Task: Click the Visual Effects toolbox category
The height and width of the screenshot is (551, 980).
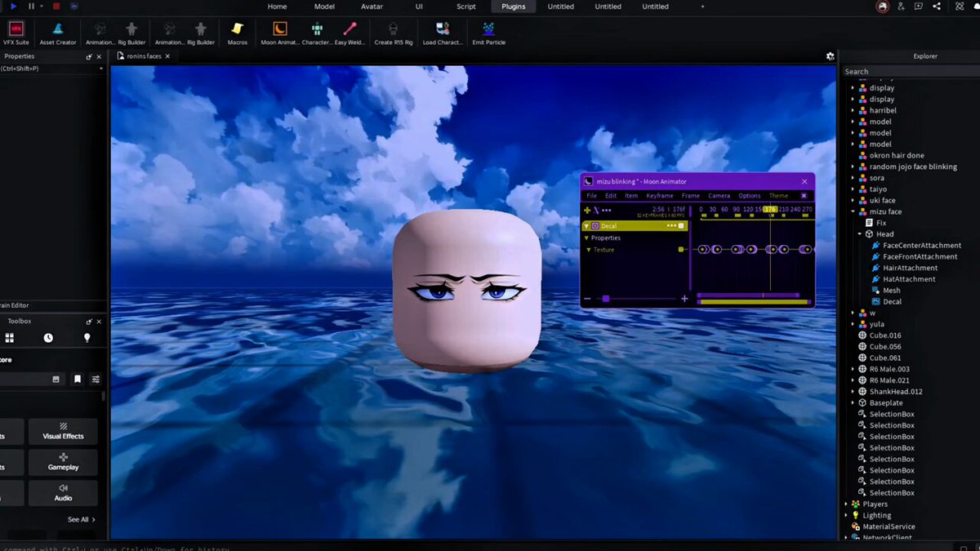Action: [64, 431]
